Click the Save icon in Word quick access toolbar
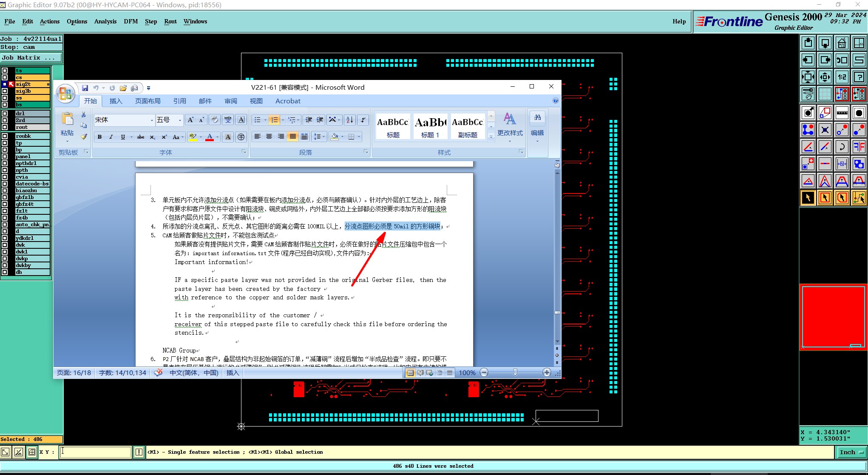Screen dimensions: 868x475 85,88
